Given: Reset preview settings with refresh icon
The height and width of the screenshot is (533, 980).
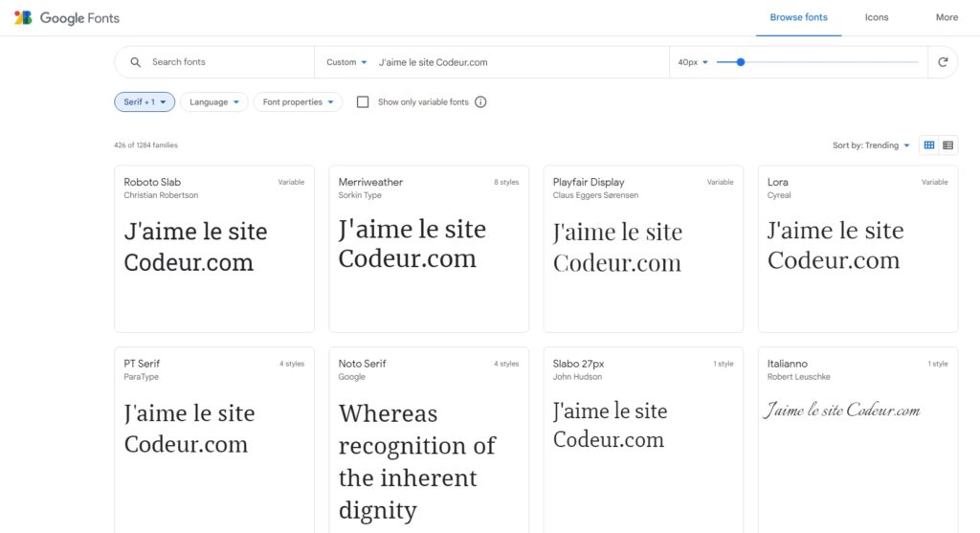Looking at the screenshot, I should click(x=943, y=62).
